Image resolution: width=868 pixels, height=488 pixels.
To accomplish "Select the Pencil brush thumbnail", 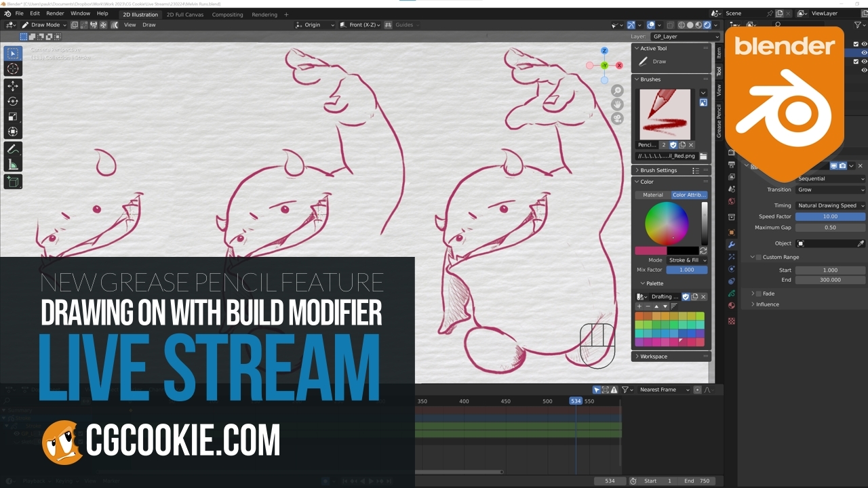I will 664,114.
